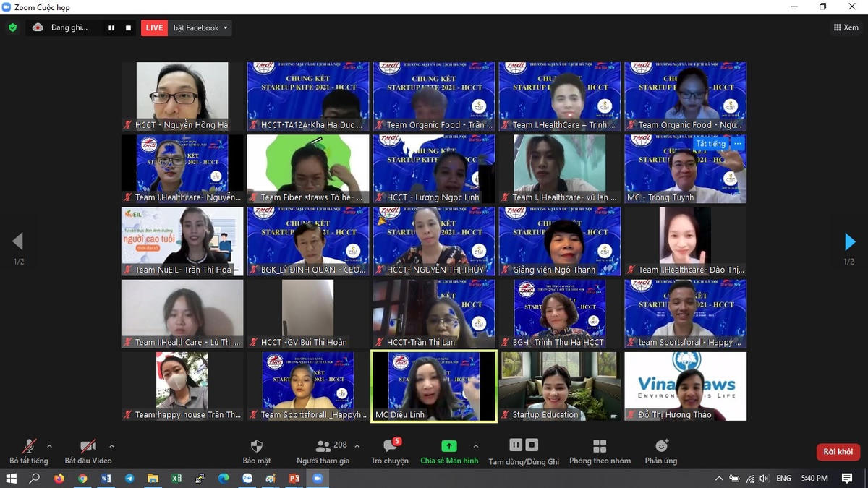
Task: Open the Trò chuyện chat panel
Action: point(389,448)
